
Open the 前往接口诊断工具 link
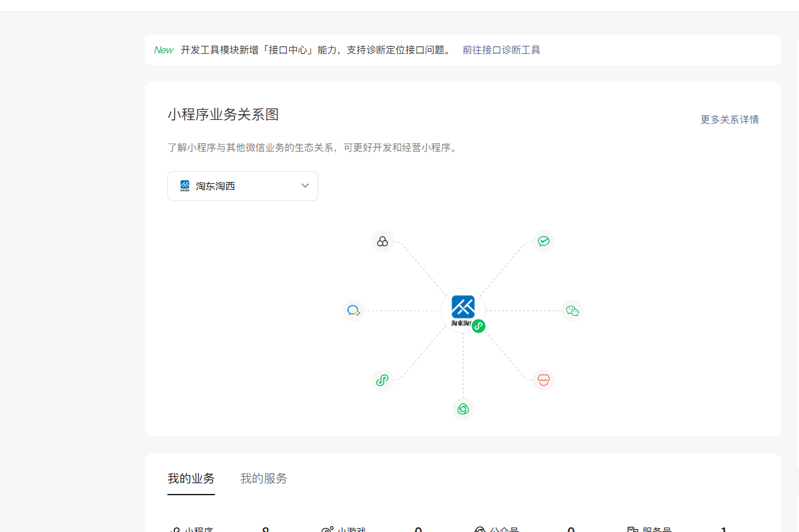[502, 50]
